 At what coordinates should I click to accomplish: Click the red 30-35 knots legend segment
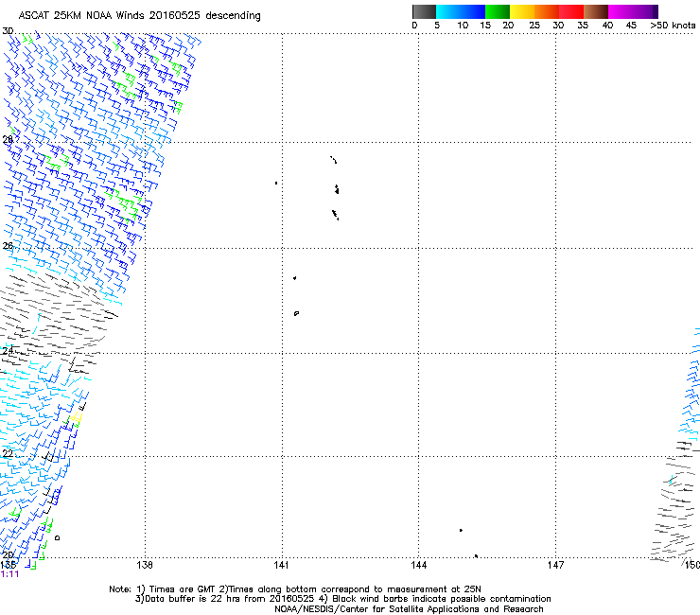[x=571, y=11]
